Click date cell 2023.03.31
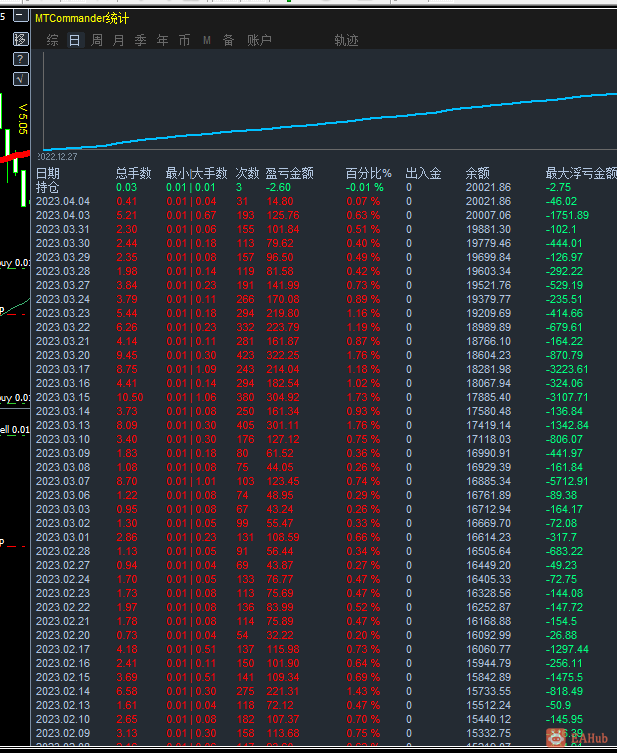Image resolution: width=617 pixels, height=753 pixels. point(63,229)
